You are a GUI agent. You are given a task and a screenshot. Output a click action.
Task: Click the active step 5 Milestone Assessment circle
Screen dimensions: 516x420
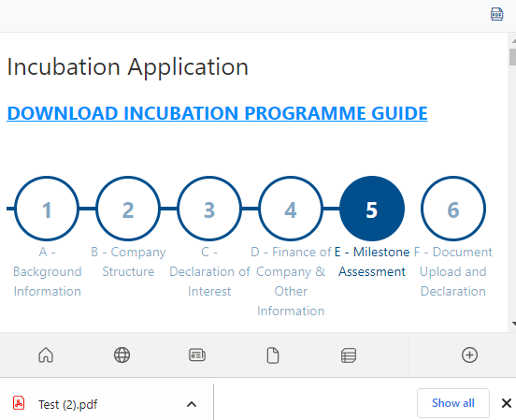point(372,209)
